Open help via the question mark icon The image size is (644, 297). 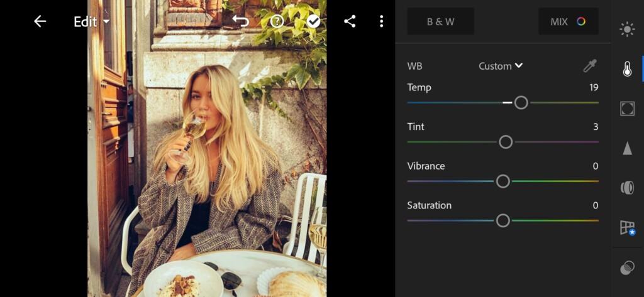click(277, 21)
